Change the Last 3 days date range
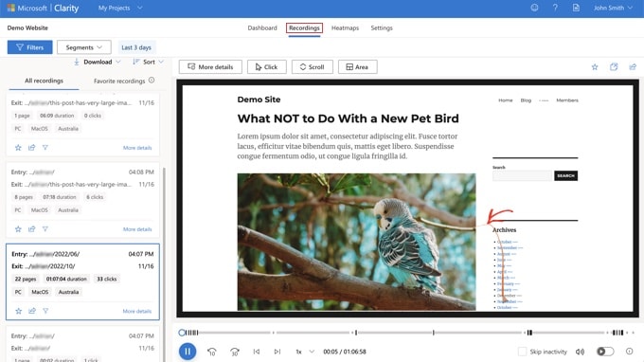Screen dimensions: 644x362 (136, 47)
